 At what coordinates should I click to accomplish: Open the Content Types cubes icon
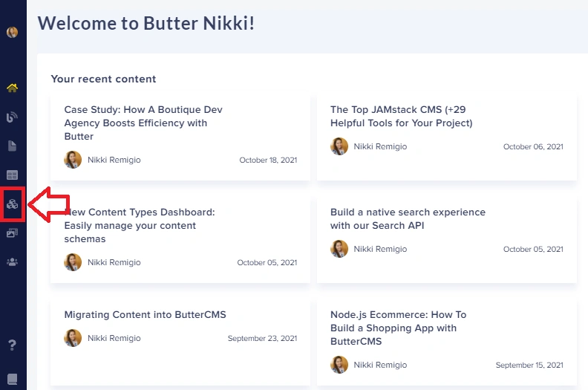tap(12, 204)
